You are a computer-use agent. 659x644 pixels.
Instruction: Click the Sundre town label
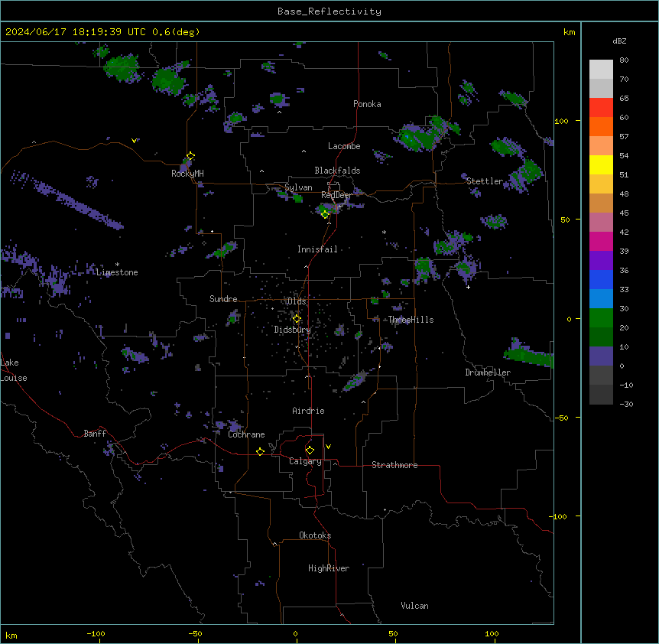point(223,299)
